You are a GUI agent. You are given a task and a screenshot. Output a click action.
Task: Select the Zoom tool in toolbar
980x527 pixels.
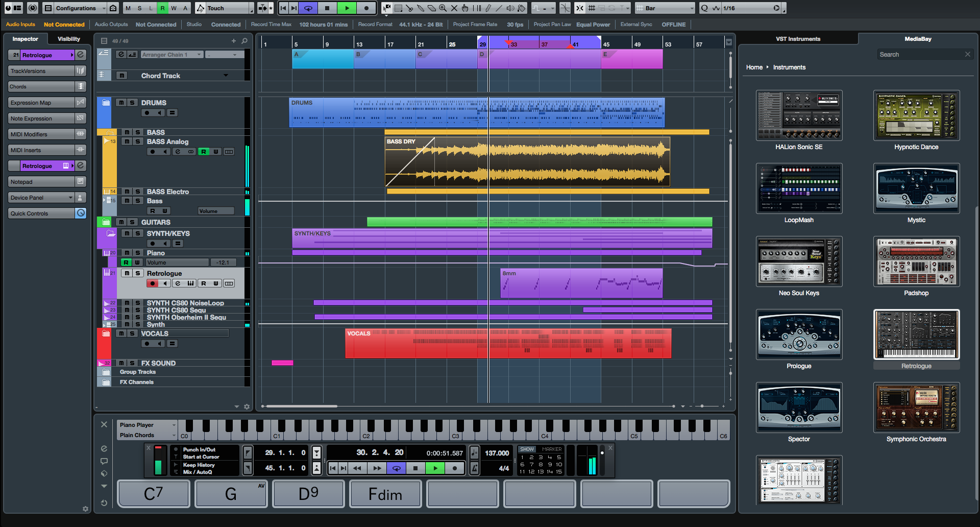[443, 8]
